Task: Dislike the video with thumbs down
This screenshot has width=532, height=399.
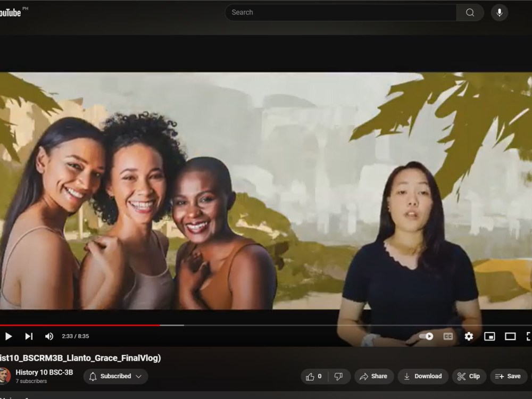Action: coord(338,376)
